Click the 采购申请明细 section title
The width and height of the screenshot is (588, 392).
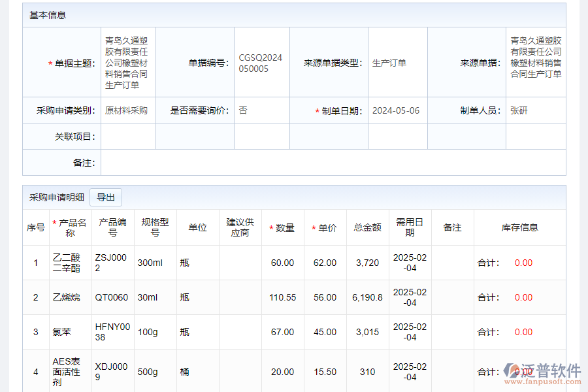[57, 197]
